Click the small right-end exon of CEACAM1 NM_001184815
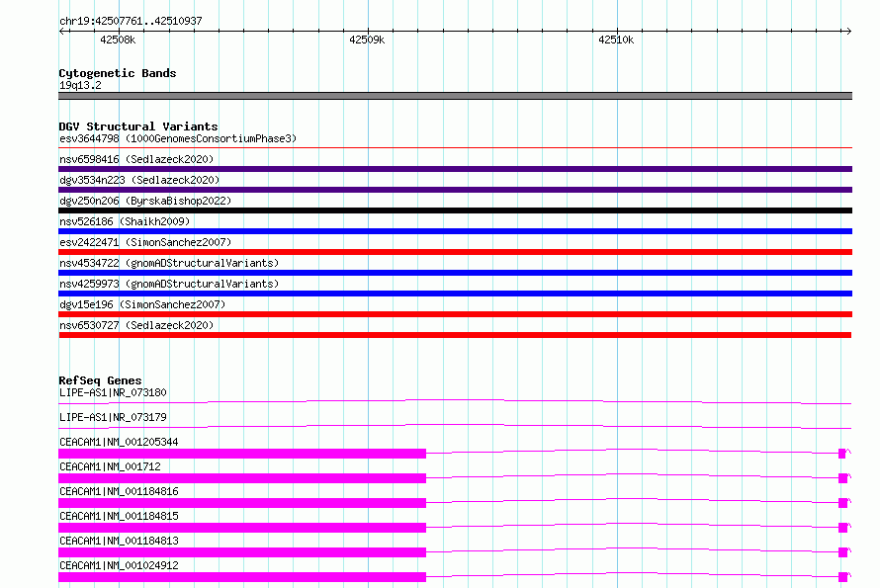880x588 pixels. 842,528
